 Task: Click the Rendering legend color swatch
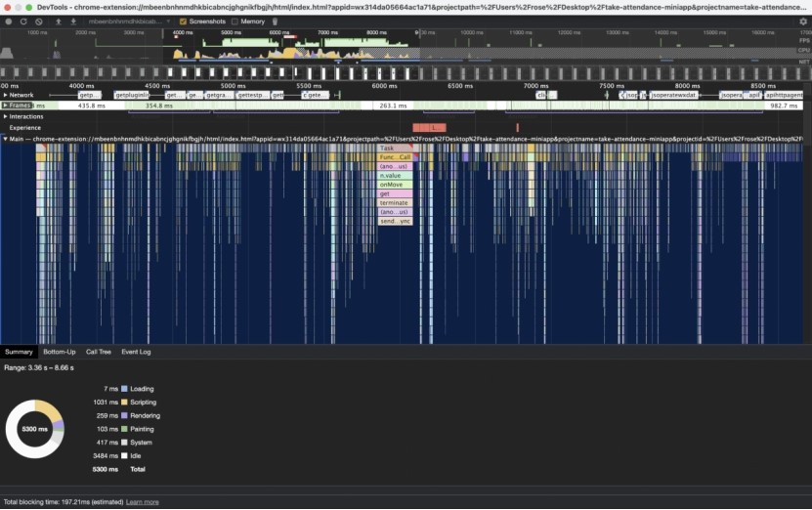click(124, 416)
